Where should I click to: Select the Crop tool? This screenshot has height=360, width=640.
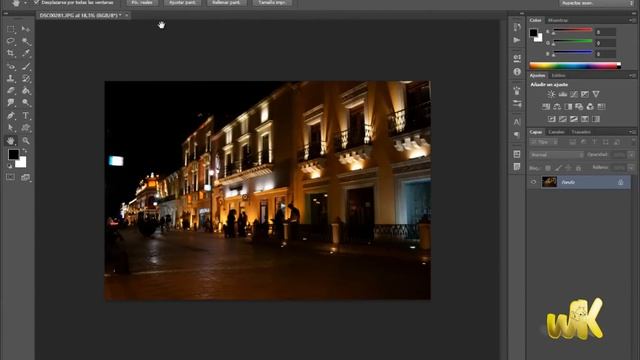click(11, 53)
